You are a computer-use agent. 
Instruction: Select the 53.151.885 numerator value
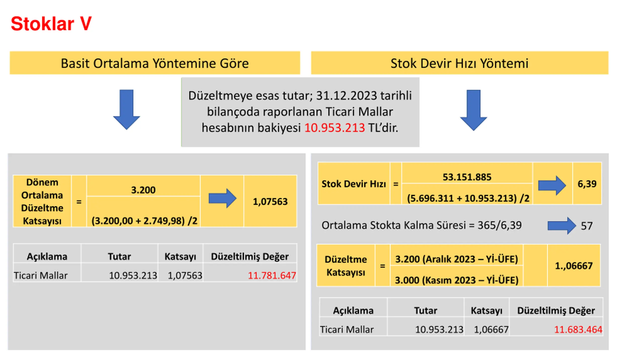(467, 177)
